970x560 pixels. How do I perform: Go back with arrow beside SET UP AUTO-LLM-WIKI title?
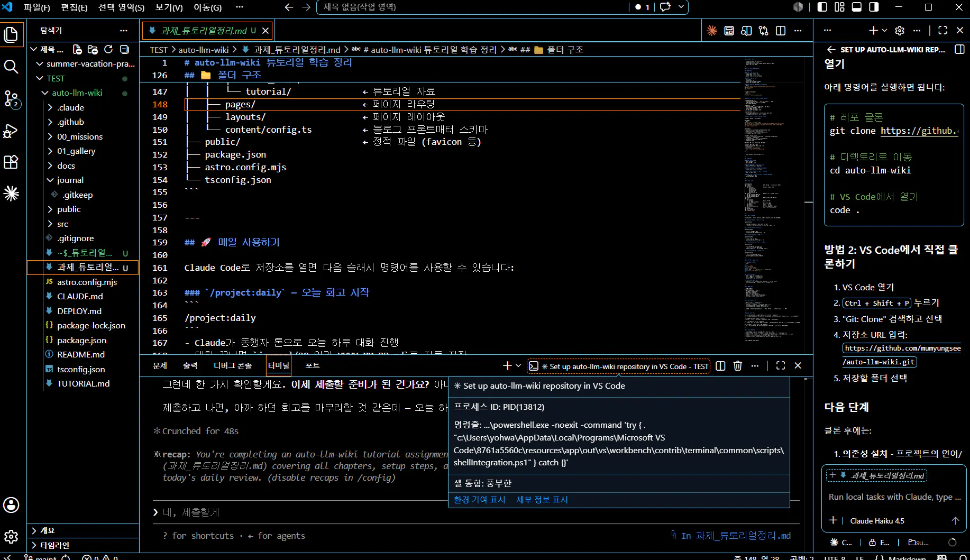tap(831, 50)
